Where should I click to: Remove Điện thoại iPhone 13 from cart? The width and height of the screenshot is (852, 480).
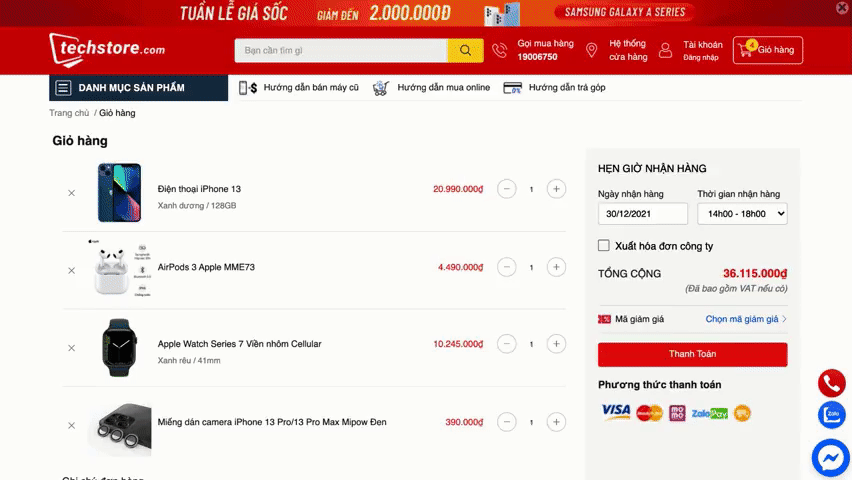click(72, 193)
